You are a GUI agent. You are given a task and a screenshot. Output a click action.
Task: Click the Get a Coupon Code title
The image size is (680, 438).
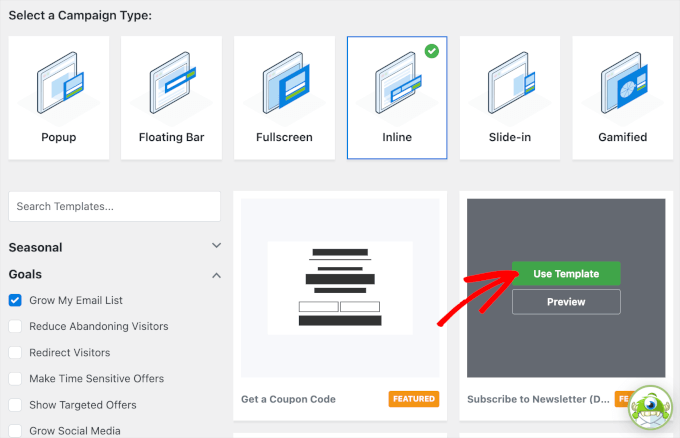(288, 399)
